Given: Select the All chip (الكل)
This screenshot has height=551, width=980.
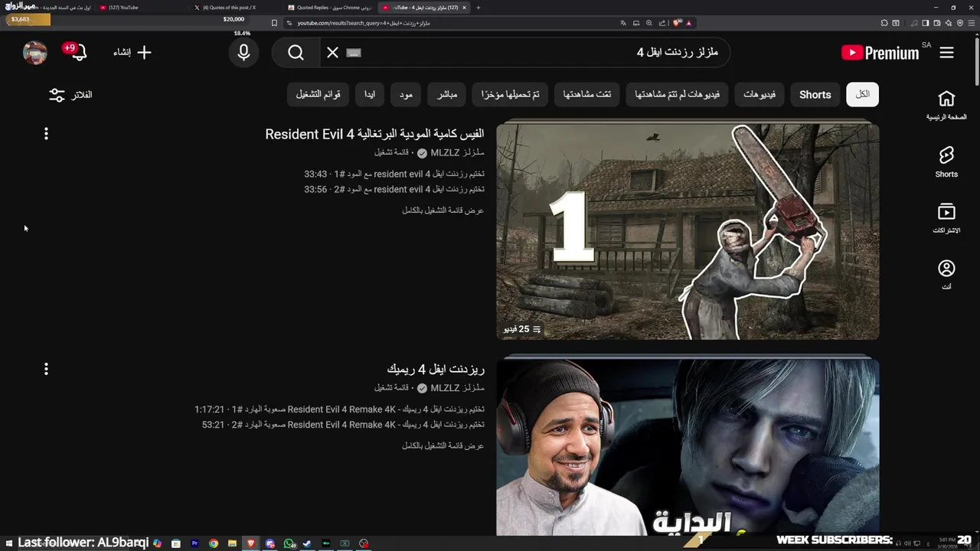Looking at the screenshot, I should coord(862,94).
